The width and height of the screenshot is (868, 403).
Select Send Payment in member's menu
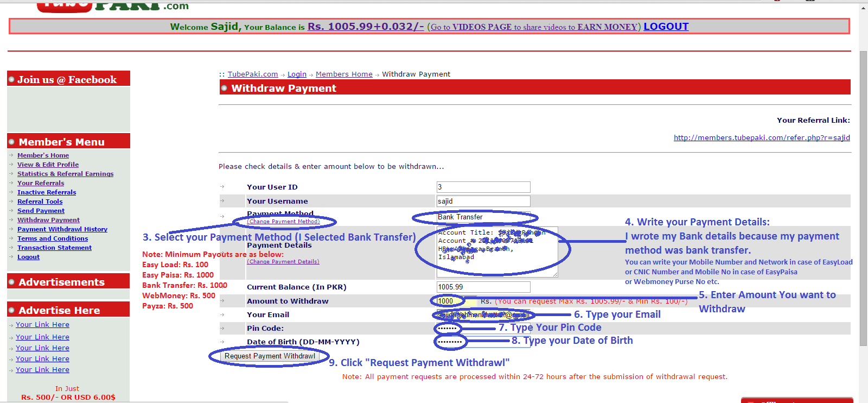(x=41, y=211)
